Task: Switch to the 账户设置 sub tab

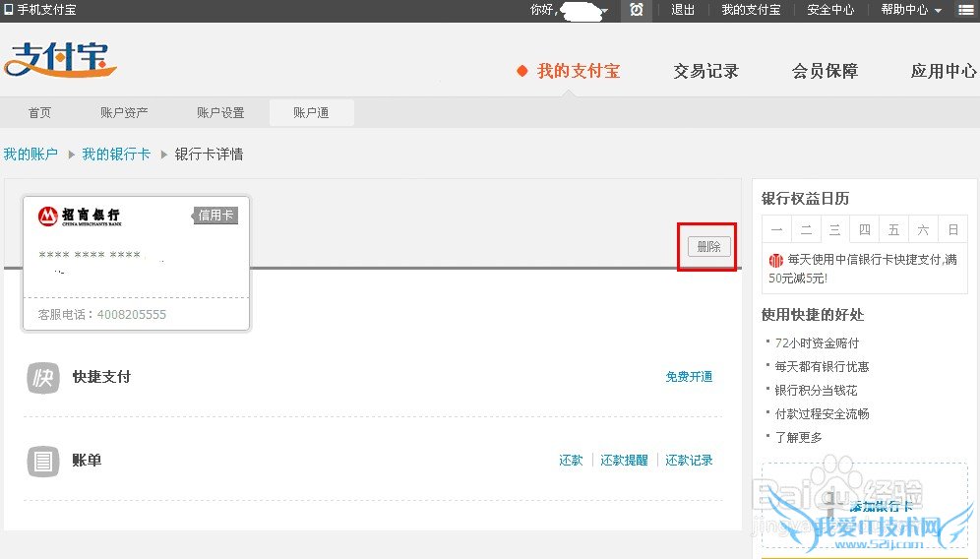Action: [x=220, y=112]
